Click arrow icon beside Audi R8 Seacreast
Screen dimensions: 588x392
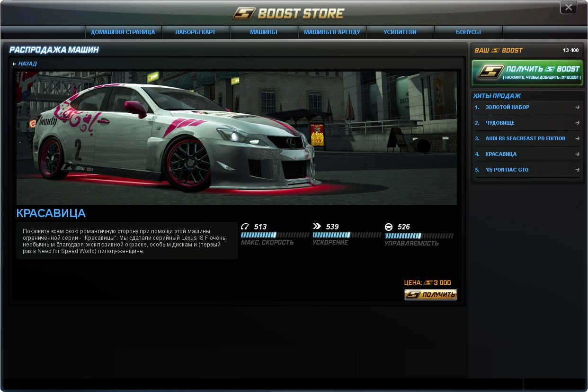point(577,138)
